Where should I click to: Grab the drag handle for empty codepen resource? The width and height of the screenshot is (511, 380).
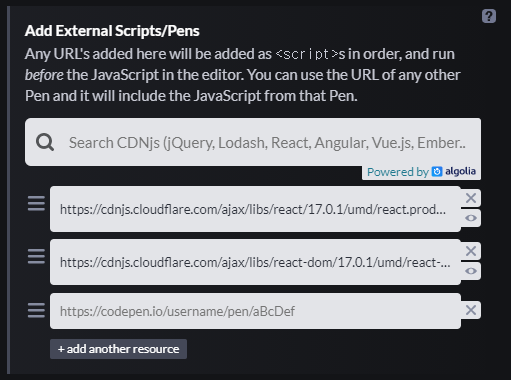(x=36, y=311)
